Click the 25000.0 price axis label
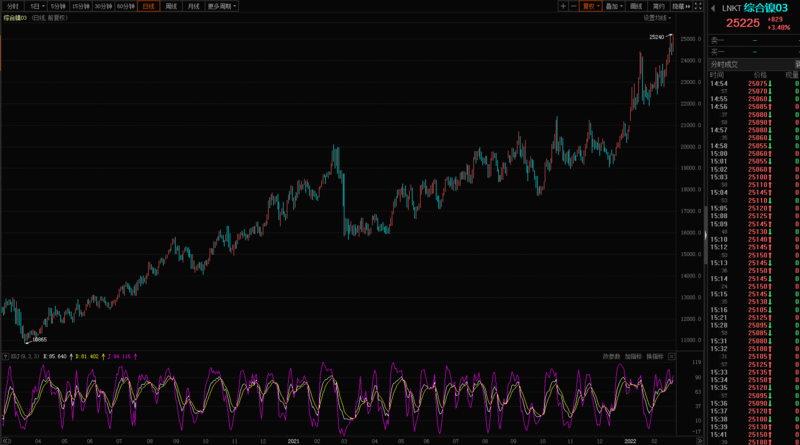This screenshot has width=800, height=445. [691, 39]
